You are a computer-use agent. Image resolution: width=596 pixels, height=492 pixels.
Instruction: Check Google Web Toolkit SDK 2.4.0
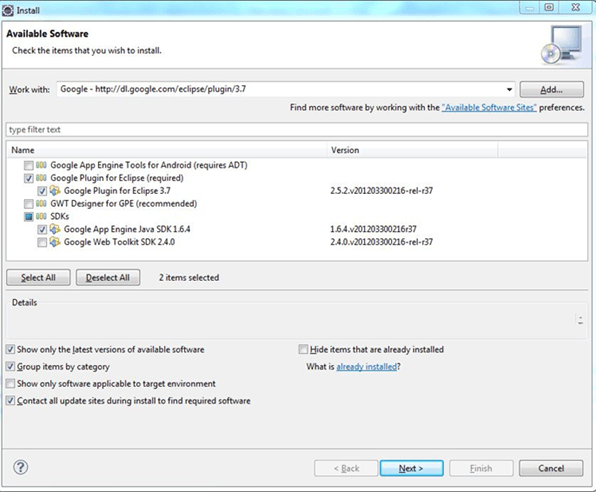[42, 242]
